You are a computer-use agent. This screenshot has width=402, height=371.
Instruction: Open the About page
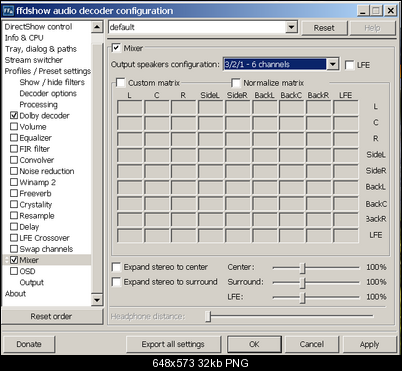click(15, 294)
